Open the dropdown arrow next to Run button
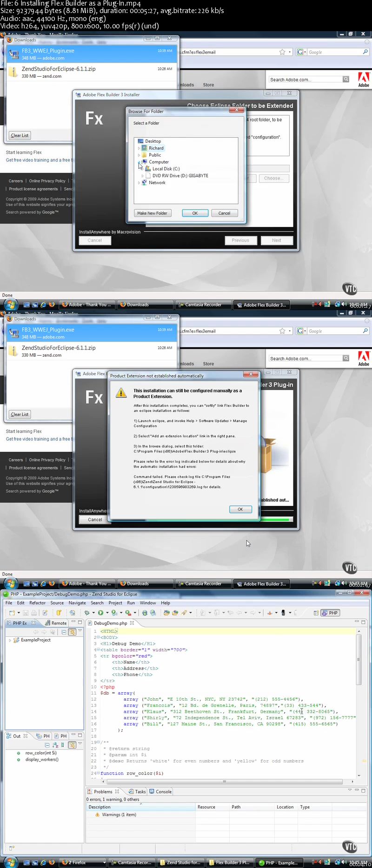This screenshot has width=372, height=868. coord(106,613)
